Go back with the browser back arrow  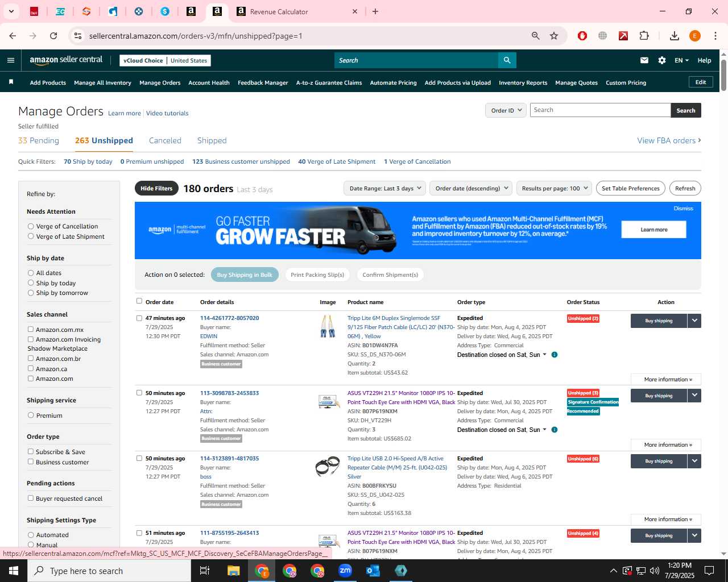tap(13, 36)
